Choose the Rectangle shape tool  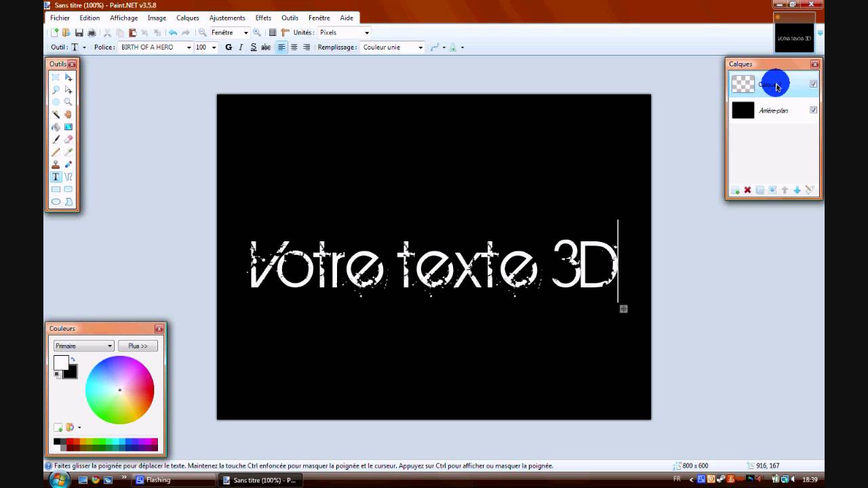56,189
